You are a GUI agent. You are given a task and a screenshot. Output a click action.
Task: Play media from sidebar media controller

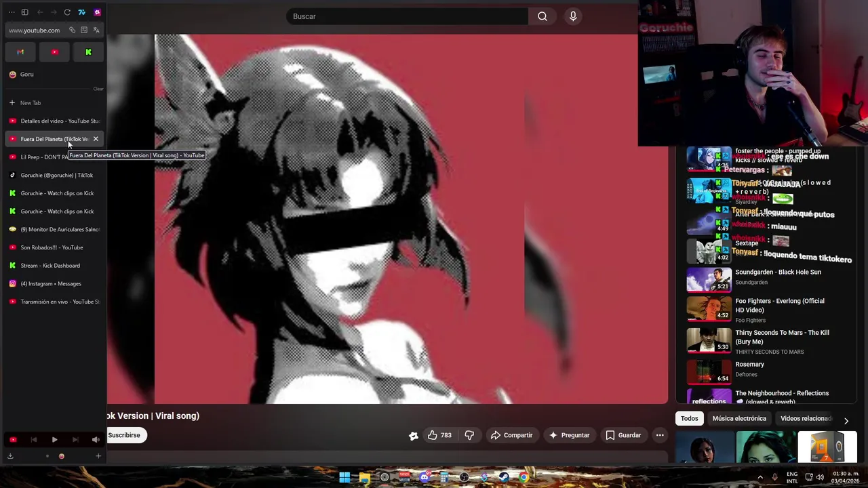coord(54,440)
